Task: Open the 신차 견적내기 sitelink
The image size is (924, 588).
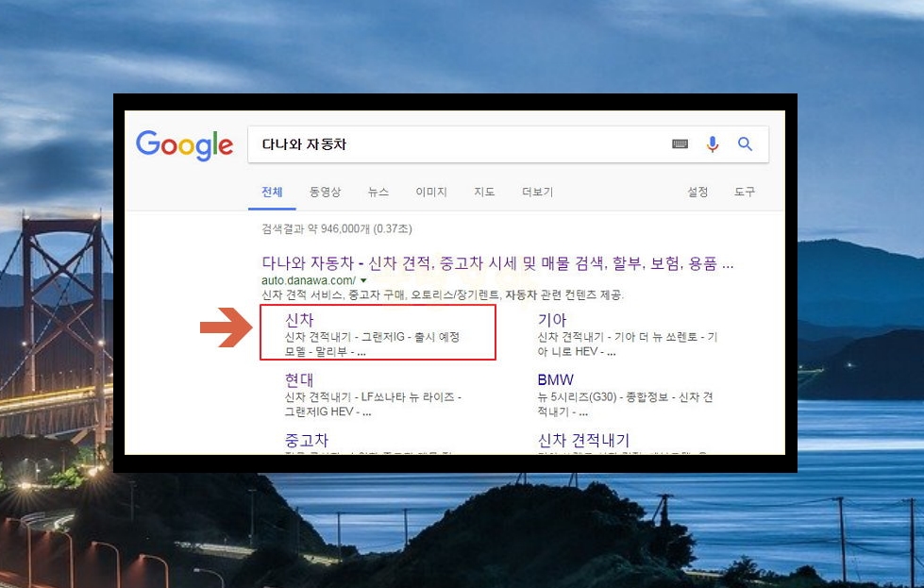Action: coord(583,440)
